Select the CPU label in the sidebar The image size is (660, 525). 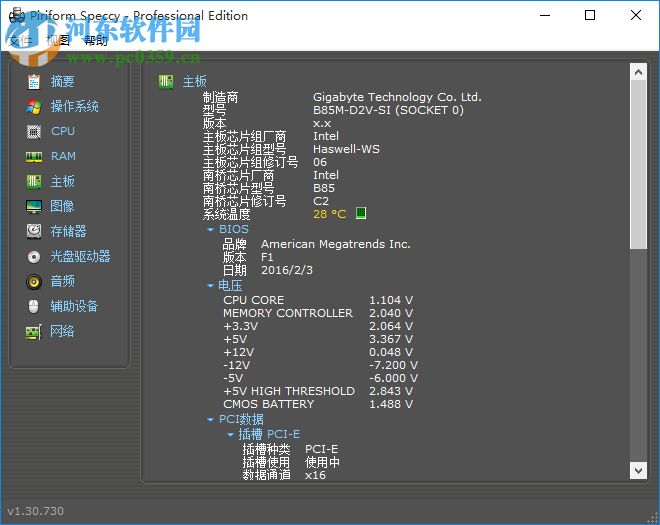pos(63,131)
